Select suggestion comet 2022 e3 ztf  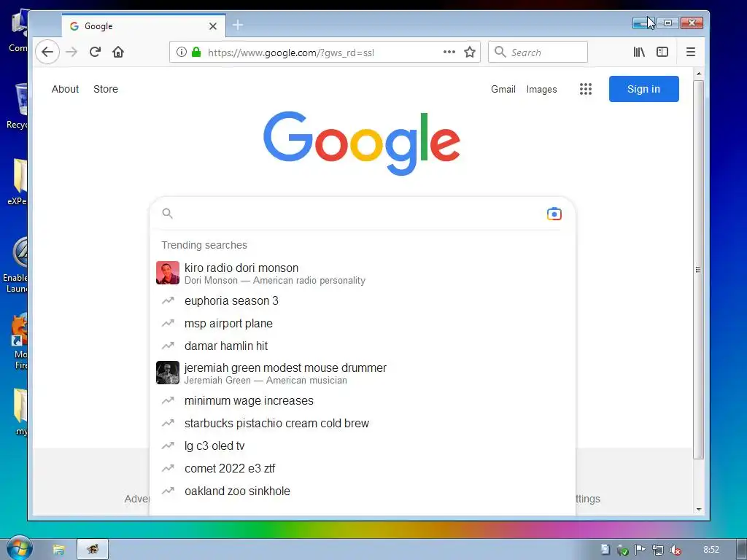(x=362, y=469)
